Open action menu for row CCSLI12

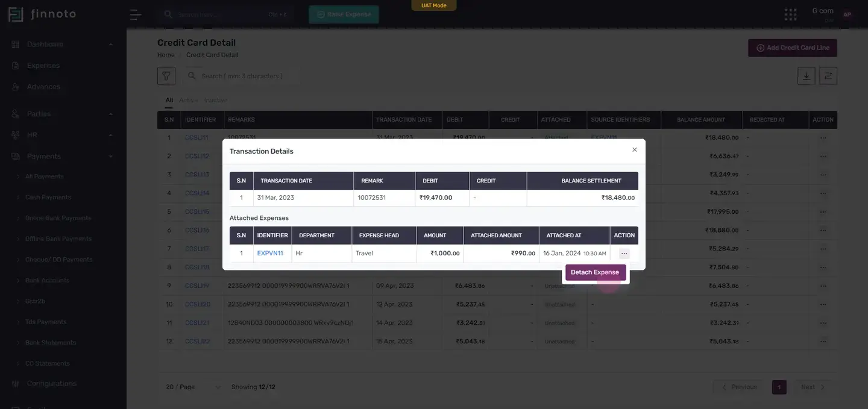click(823, 156)
